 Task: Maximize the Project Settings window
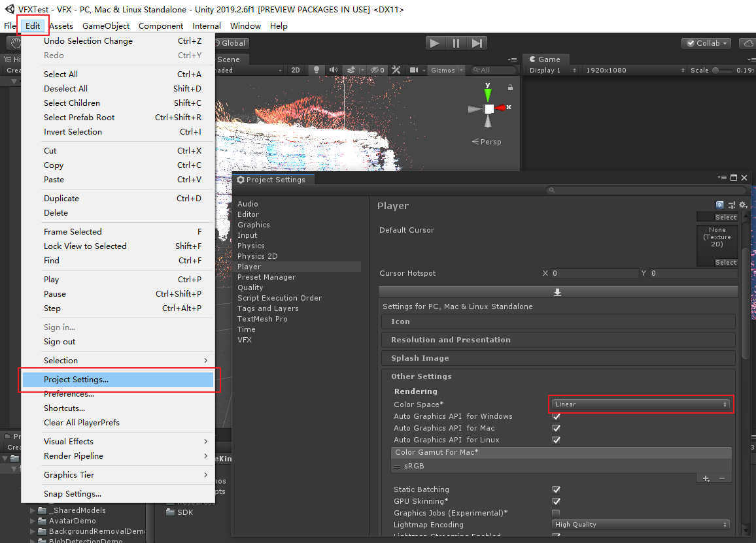[x=734, y=178]
